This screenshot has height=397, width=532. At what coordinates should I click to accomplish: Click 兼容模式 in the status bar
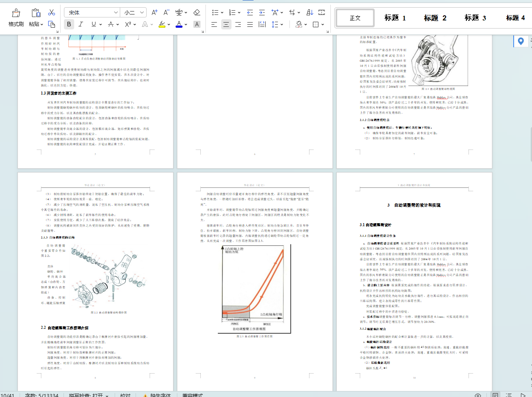point(193,395)
